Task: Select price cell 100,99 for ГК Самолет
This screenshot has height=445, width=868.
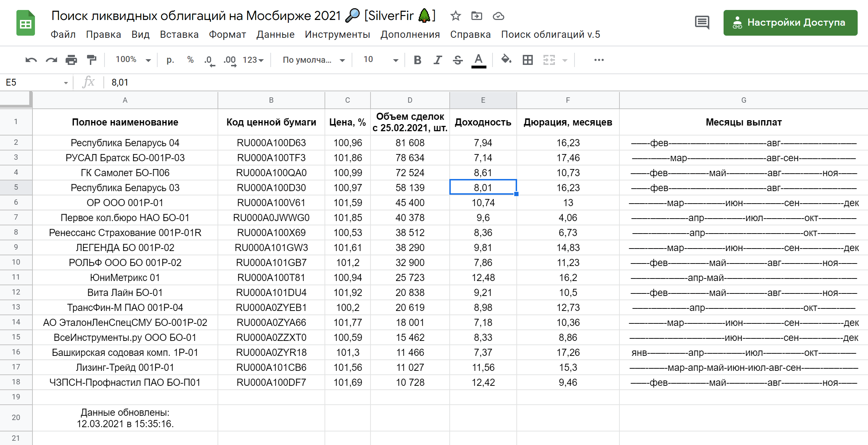Action: (x=348, y=173)
